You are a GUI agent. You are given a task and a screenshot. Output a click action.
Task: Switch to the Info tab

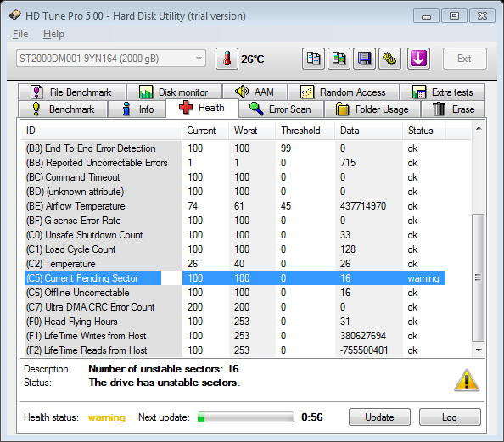[x=137, y=109]
